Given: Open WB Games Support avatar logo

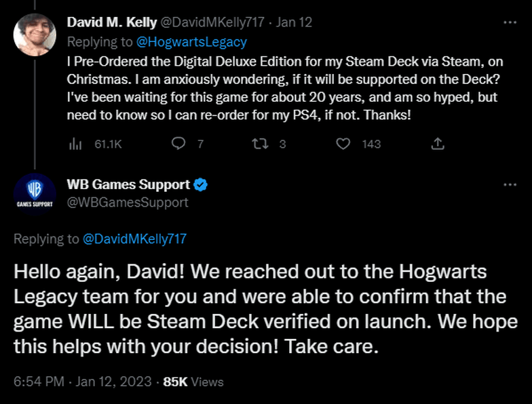Looking at the screenshot, I should click(35, 194).
